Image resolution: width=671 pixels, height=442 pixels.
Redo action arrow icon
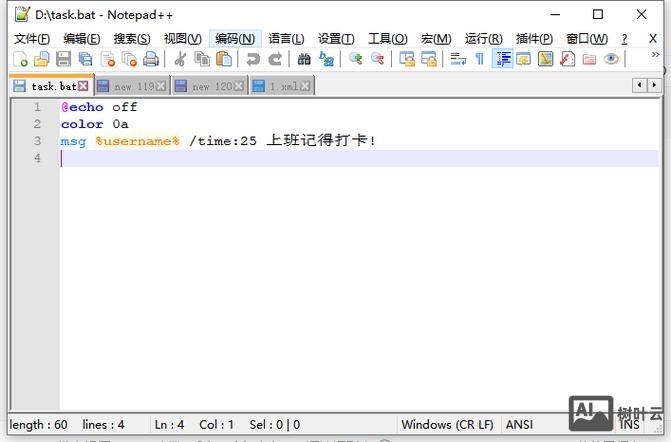(275, 59)
